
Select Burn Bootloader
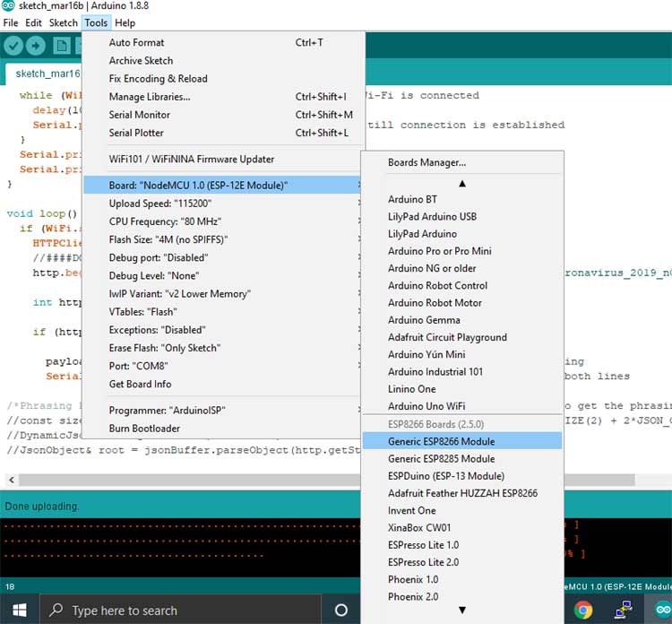tap(222, 429)
